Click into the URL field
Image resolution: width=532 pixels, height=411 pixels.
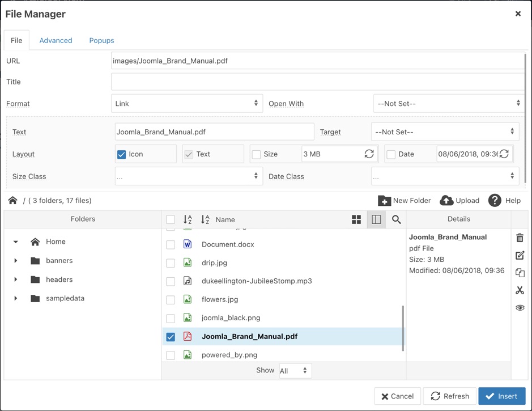[318, 61]
